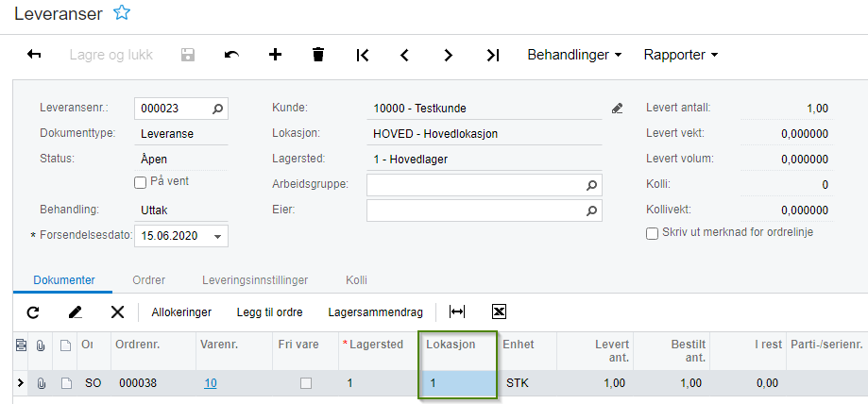Add a new record with plus icon
Viewport: 868px width, 404px height.
[x=276, y=55]
